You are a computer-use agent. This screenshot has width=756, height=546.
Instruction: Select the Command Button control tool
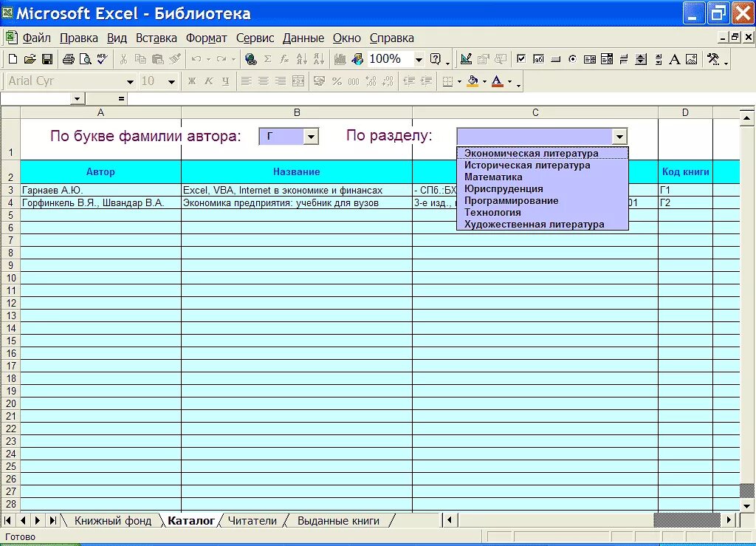(555, 59)
